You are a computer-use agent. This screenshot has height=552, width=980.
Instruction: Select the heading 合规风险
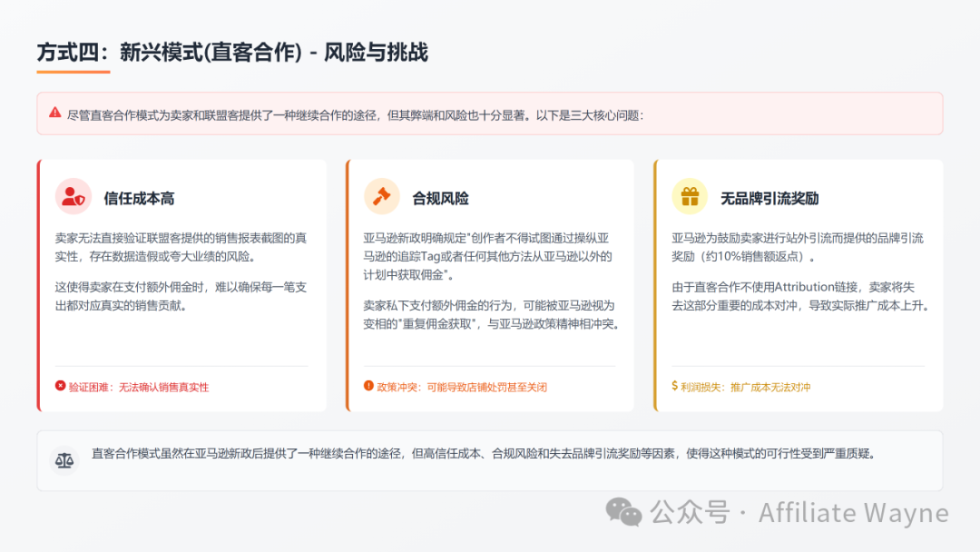tap(440, 199)
